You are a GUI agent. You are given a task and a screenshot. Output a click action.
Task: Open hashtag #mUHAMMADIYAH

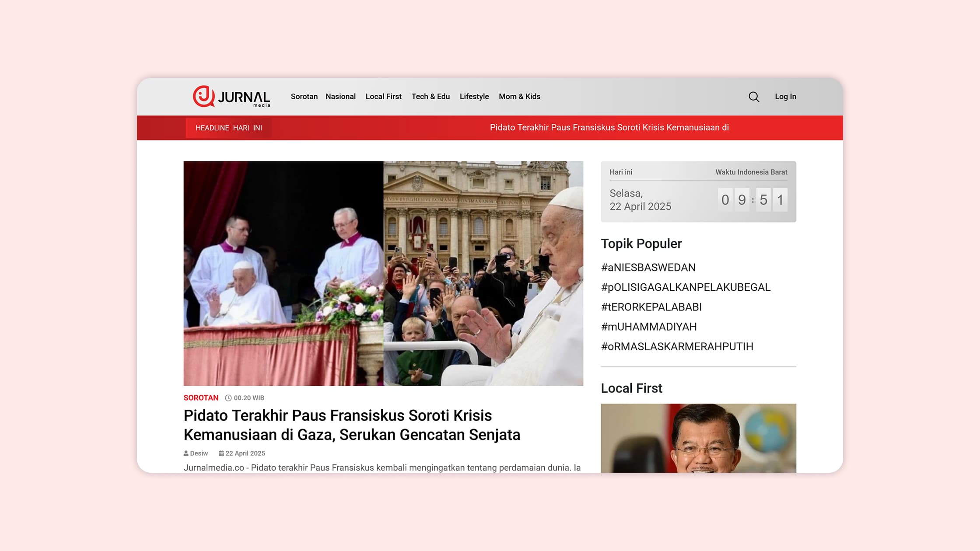pyautogui.click(x=649, y=327)
